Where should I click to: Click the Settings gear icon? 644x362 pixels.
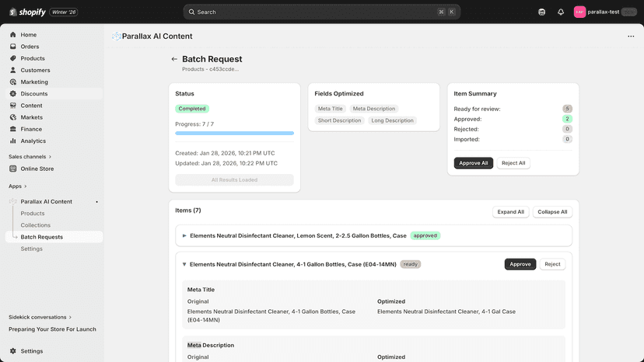coord(13,351)
